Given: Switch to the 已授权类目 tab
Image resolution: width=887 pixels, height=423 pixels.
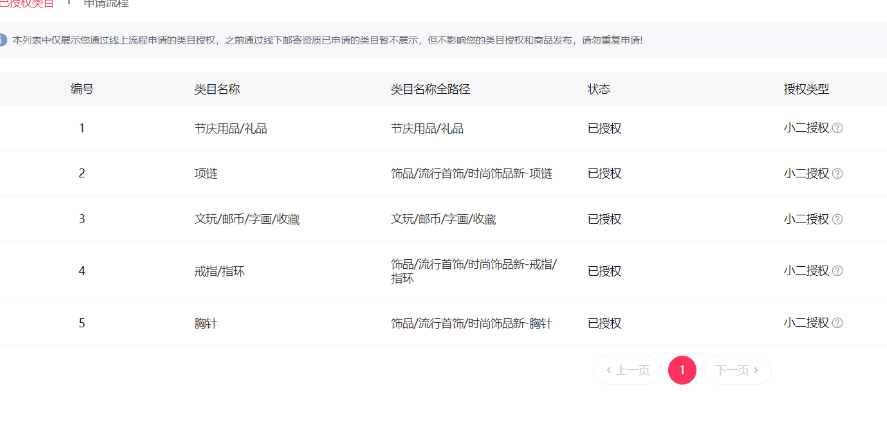Looking at the screenshot, I should tap(27, 3).
